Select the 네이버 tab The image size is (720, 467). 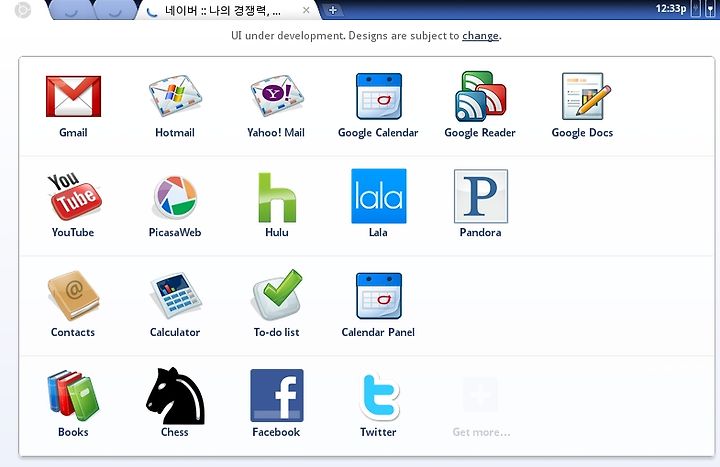(x=228, y=11)
